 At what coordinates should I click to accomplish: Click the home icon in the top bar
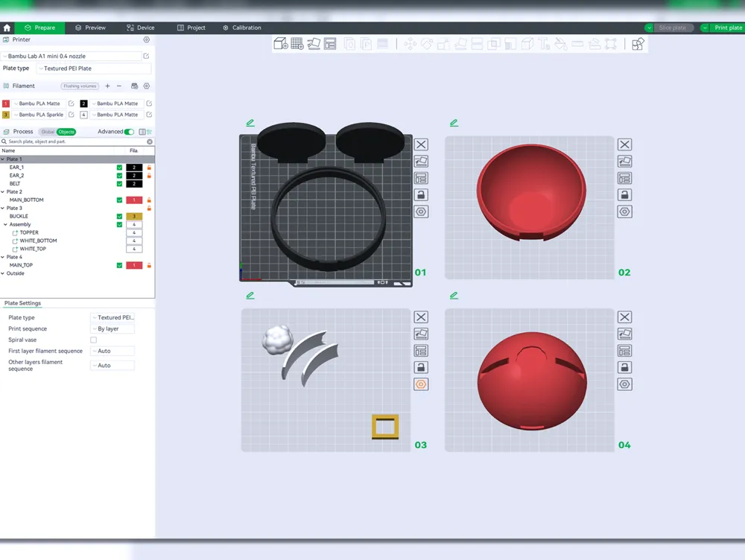7,28
